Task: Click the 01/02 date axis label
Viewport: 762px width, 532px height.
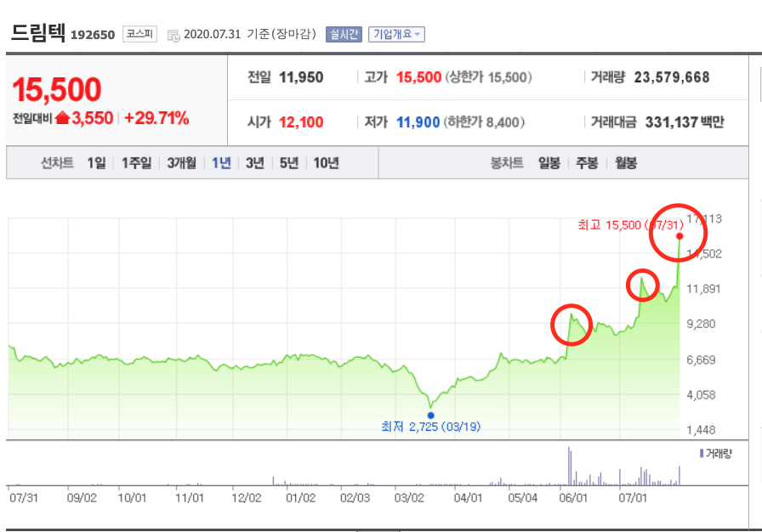Action: [300, 498]
